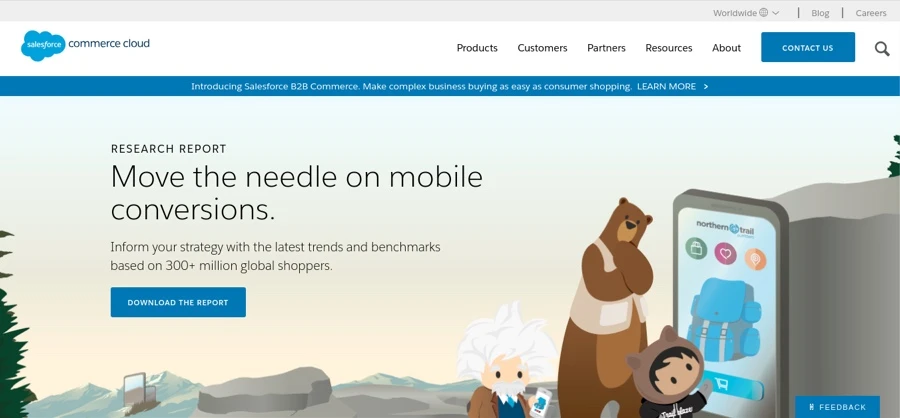Expand the Resources navigation menu

click(x=669, y=48)
